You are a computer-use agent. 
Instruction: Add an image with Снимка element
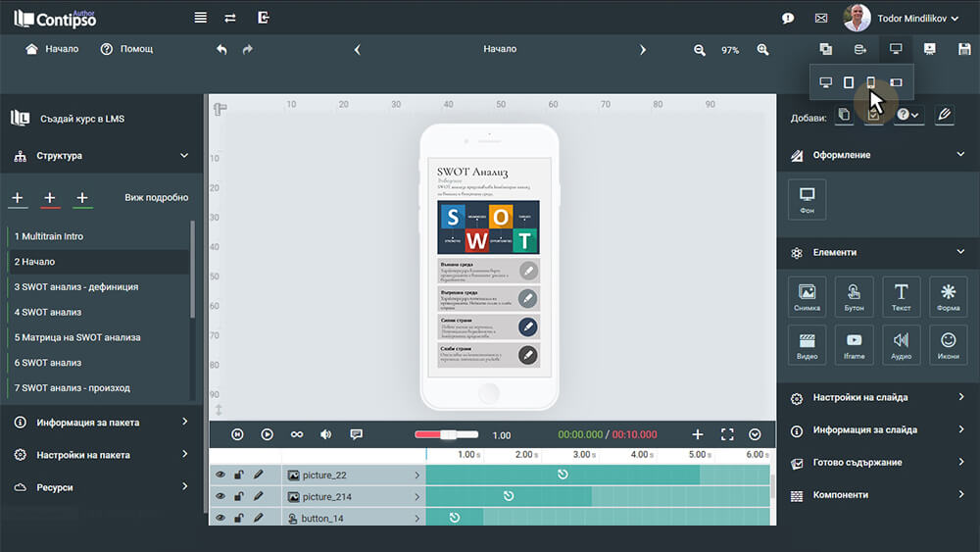(x=807, y=296)
